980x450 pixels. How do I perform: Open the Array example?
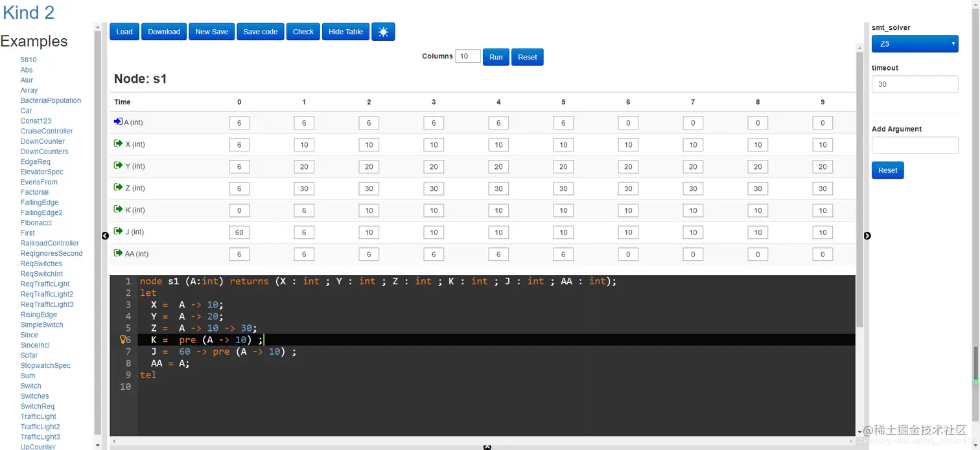coord(29,90)
